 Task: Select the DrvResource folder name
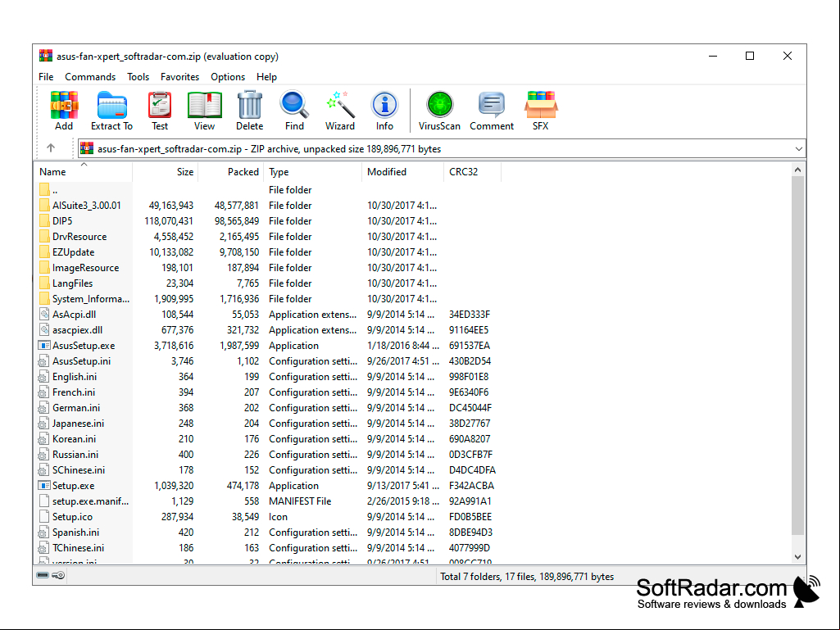pos(79,236)
